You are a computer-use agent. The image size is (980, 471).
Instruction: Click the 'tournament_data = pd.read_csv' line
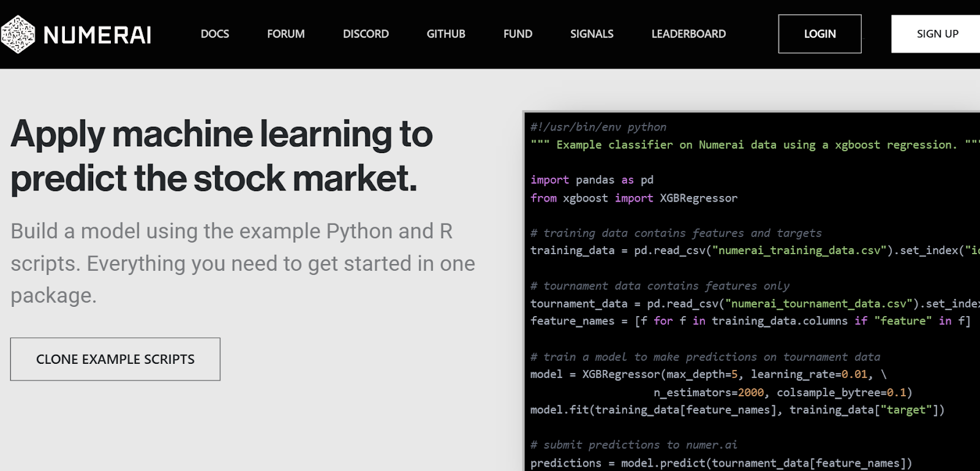coord(755,304)
